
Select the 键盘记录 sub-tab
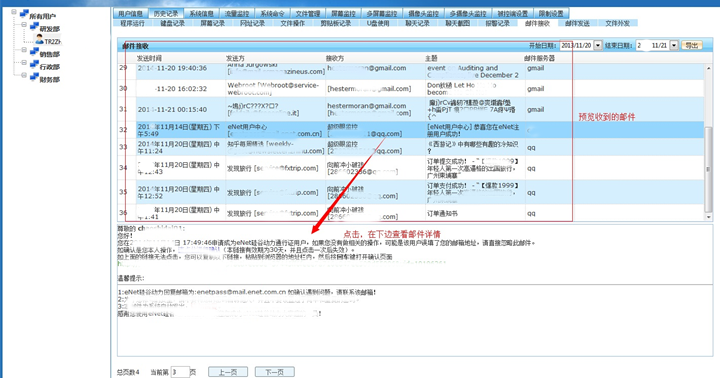(x=172, y=23)
